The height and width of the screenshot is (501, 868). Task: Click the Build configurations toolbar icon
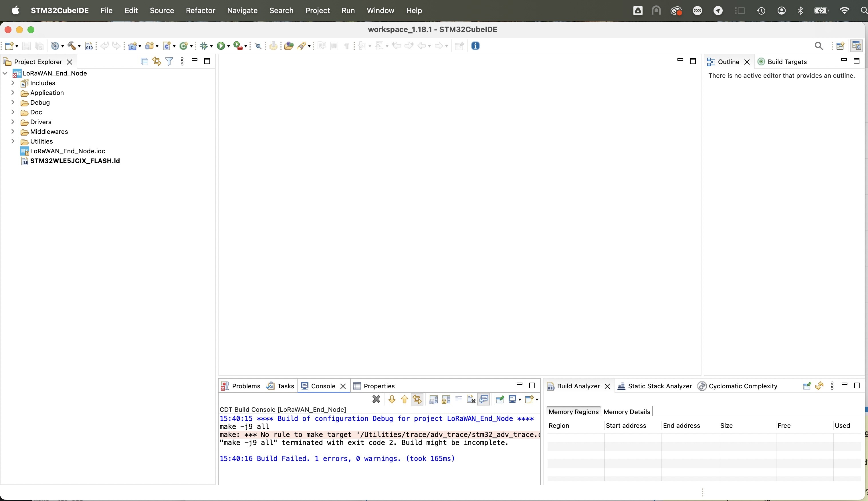(x=55, y=46)
